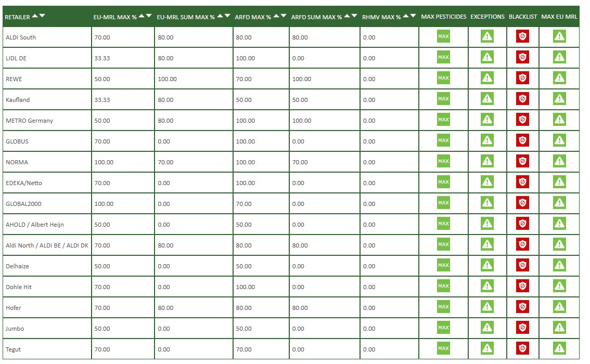Open the Max EU MRL icon for Tegut
The width and height of the screenshot is (590, 364).
pyautogui.click(x=559, y=348)
